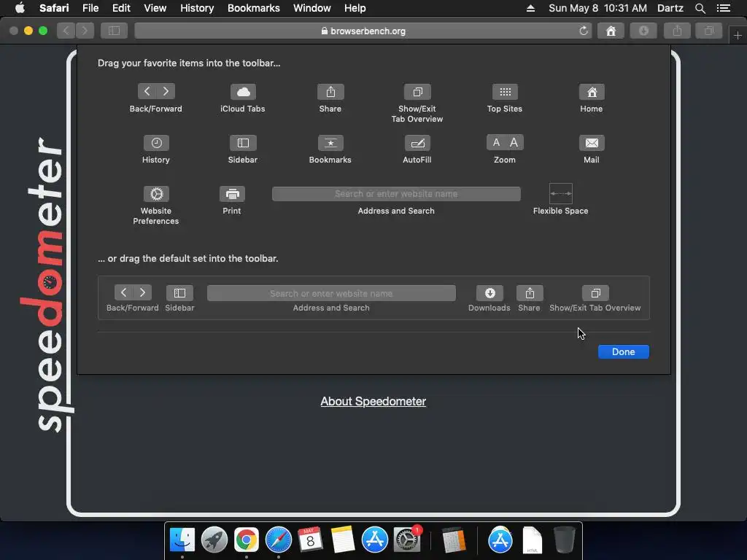Open the HTML file in the Dock
Viewport: 747px width, 560px height.
click(532, 540)
